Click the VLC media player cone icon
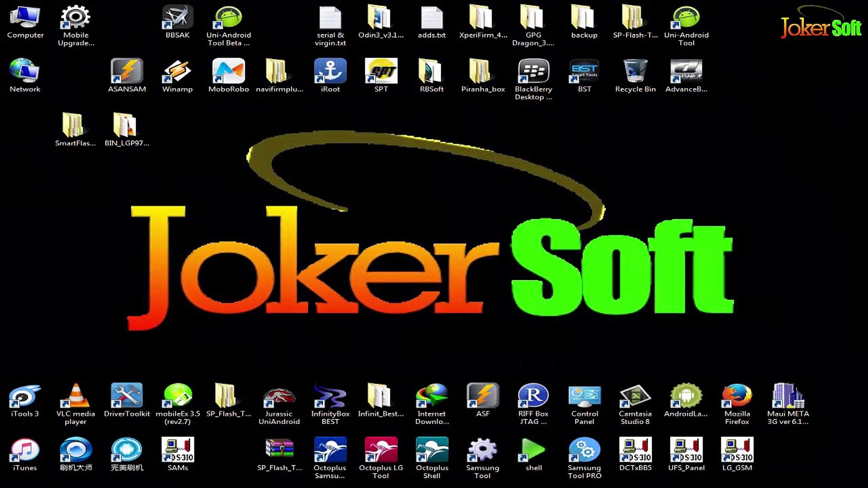This screenshot has height=488, width=868. pyautogui.click(x=75, y=396)
